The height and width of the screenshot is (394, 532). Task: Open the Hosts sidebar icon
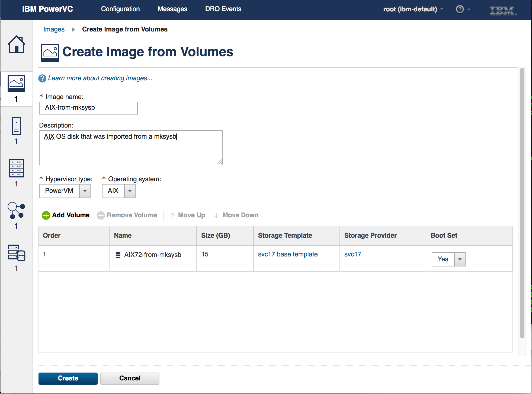17,168
